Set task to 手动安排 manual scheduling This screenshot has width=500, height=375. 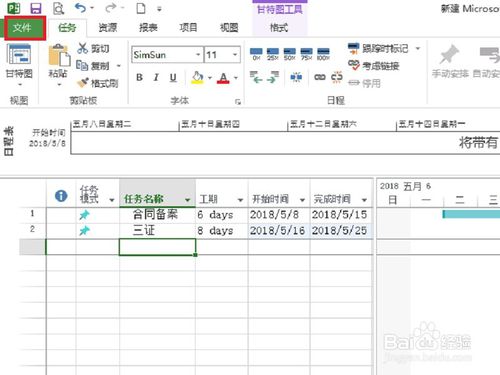tap(450, 62)
